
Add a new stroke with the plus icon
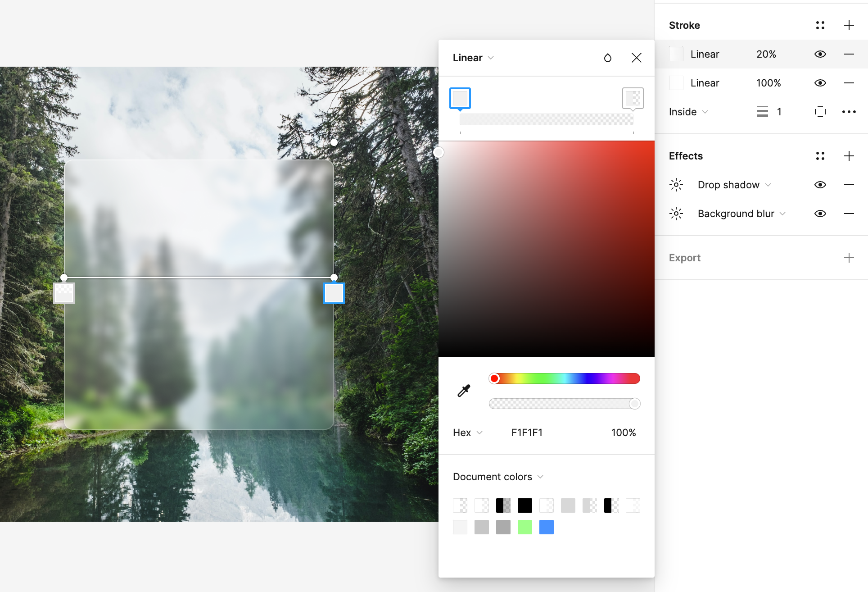(x=849, y=25)
